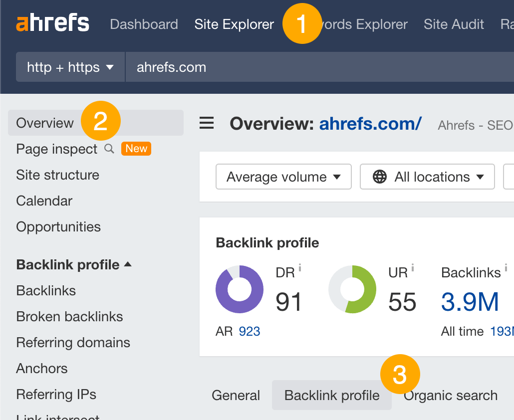Open the hamburger menu beside Overview heading

[x=206, y=123]
